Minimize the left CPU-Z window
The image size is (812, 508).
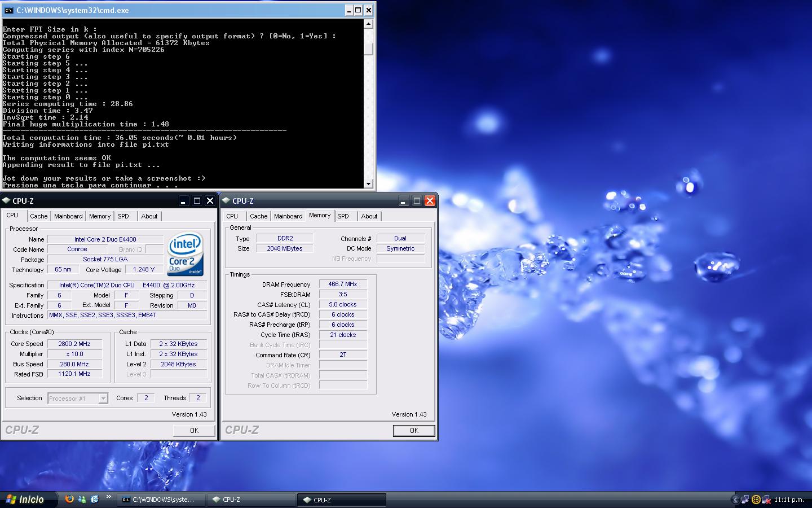(x=184, y=201)
